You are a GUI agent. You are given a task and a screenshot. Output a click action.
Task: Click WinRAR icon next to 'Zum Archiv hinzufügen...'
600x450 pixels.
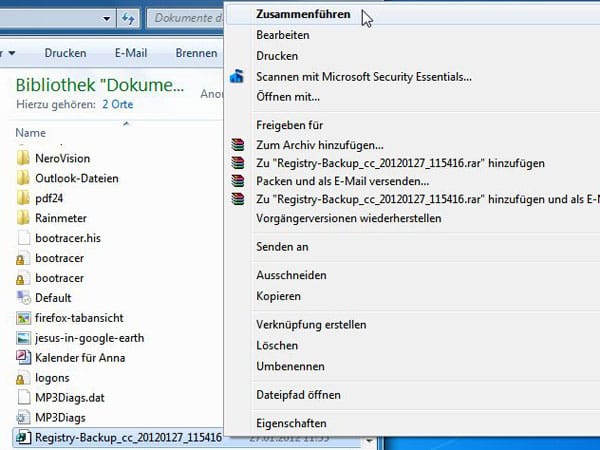coord(237,146)
